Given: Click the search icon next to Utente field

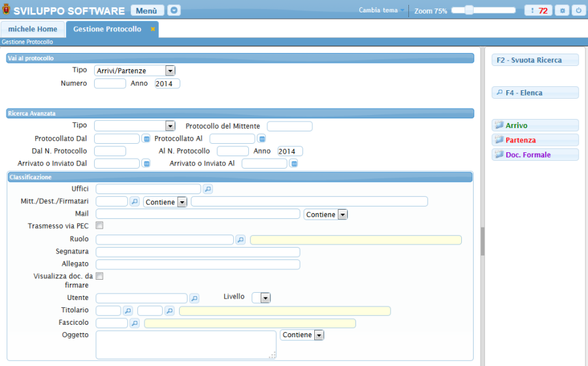Looking at the screenshot, I should coord(194,298).
